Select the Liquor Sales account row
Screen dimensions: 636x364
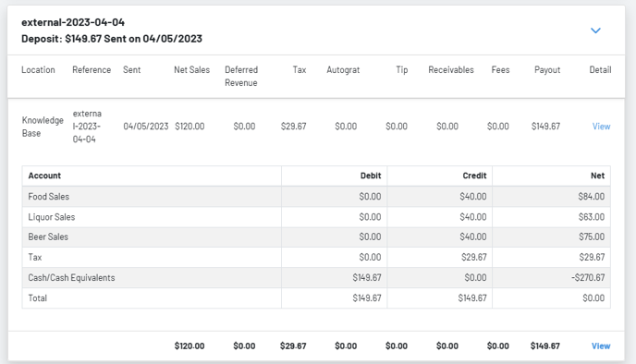tap(316, 217)
